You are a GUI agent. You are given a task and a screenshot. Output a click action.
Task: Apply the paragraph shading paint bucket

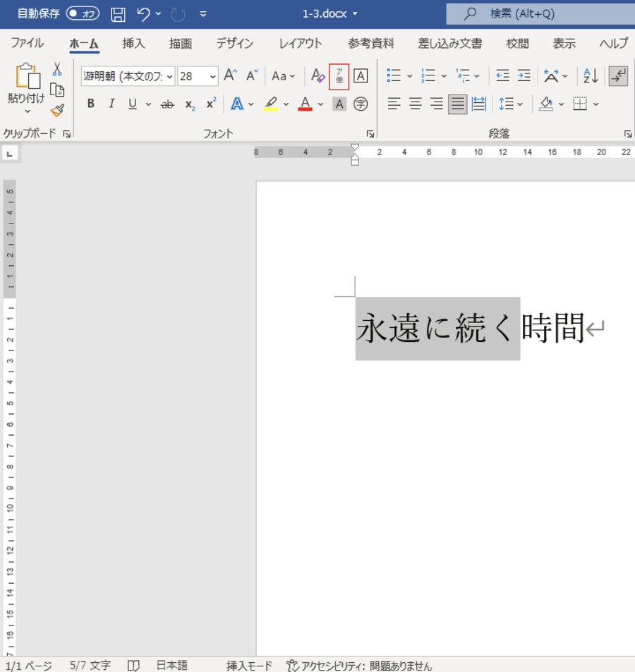coord(546,104)
